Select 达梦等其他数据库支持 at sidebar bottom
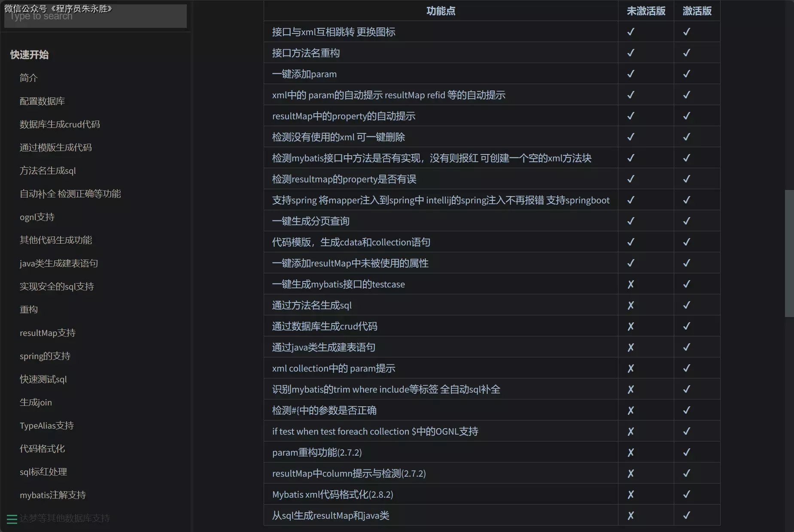The image size is (794, 532). pyautogui.click(x=65, y=518)
